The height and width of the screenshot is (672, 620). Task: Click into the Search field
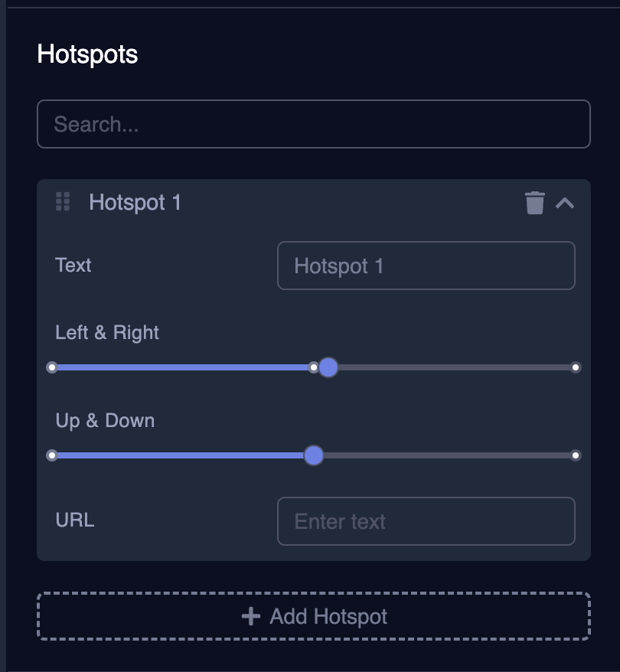click(314, 123)
